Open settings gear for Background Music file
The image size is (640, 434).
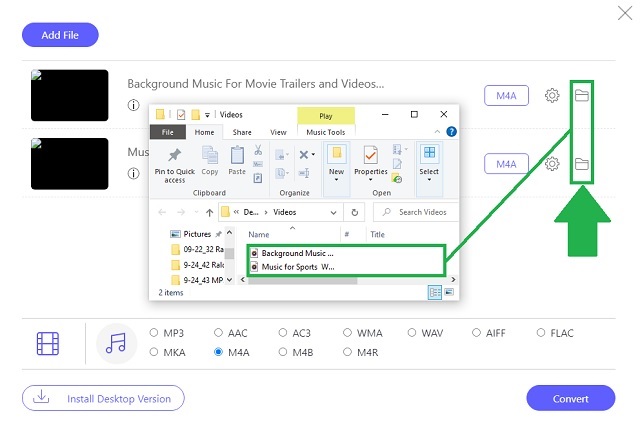pyautogui.click(x=552, y=96)
